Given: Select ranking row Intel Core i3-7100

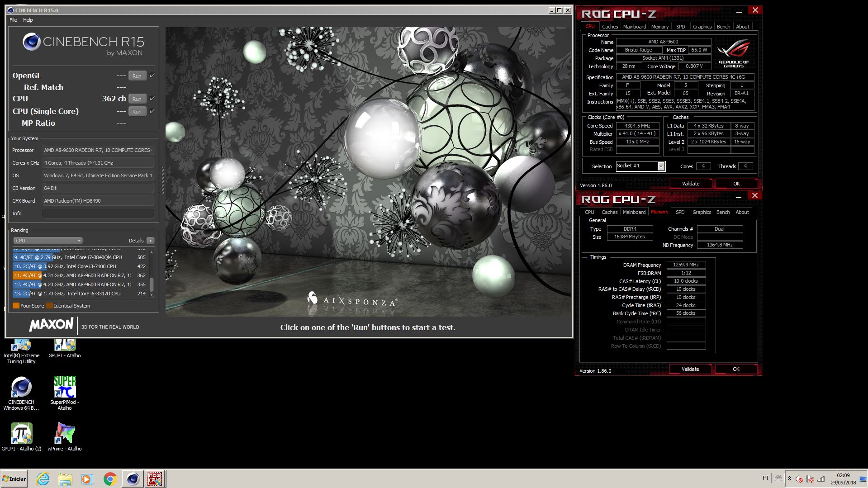Looking at the screenshot, I should point(80,266).
